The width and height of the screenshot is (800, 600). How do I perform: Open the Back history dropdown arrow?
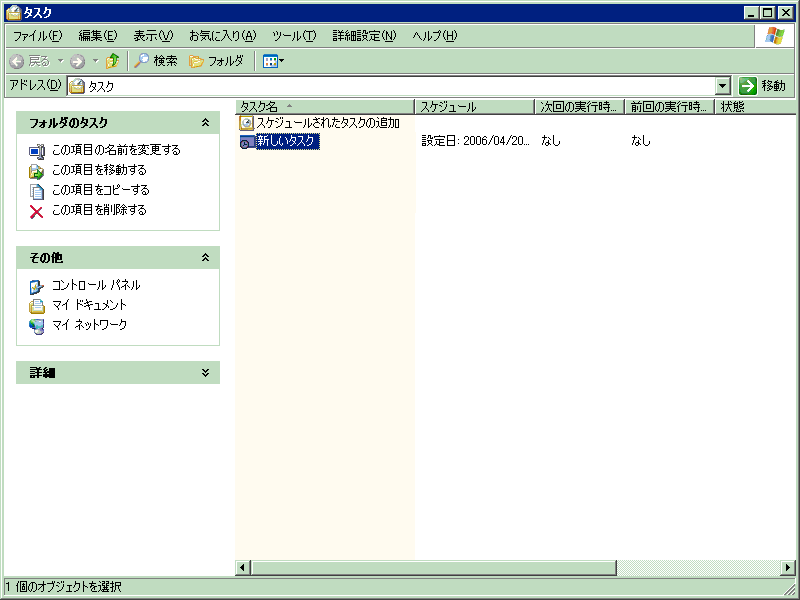60,61
